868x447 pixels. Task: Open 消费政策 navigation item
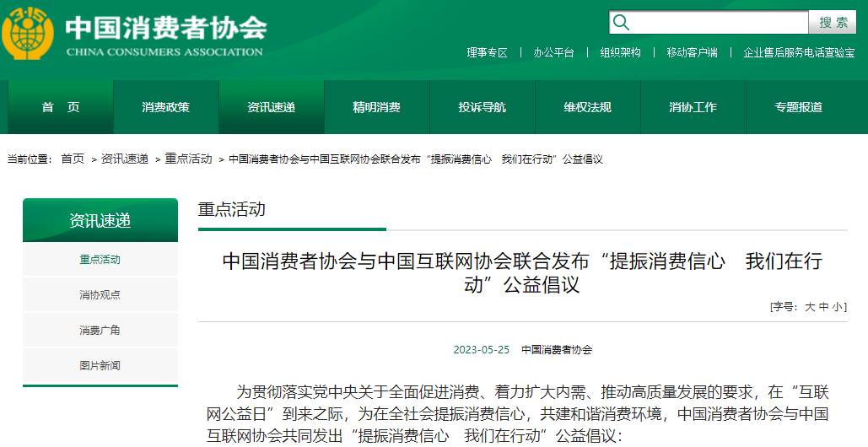165,107
